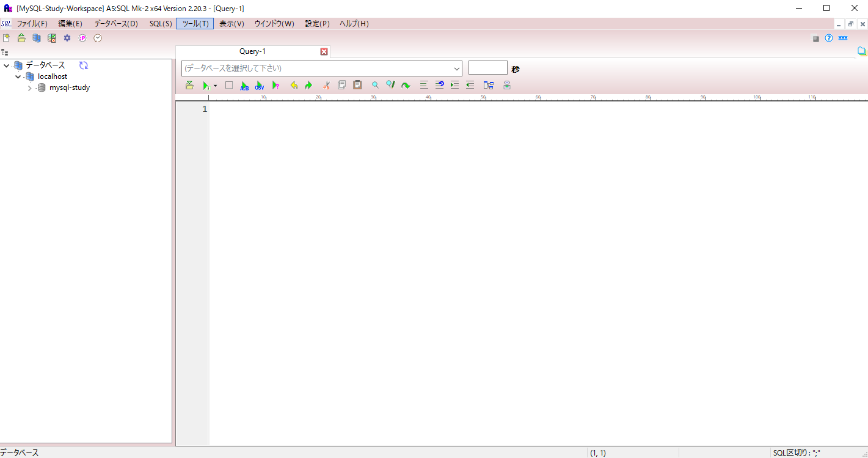Decrease indent with the outdent icon

[x=470, y=85]
